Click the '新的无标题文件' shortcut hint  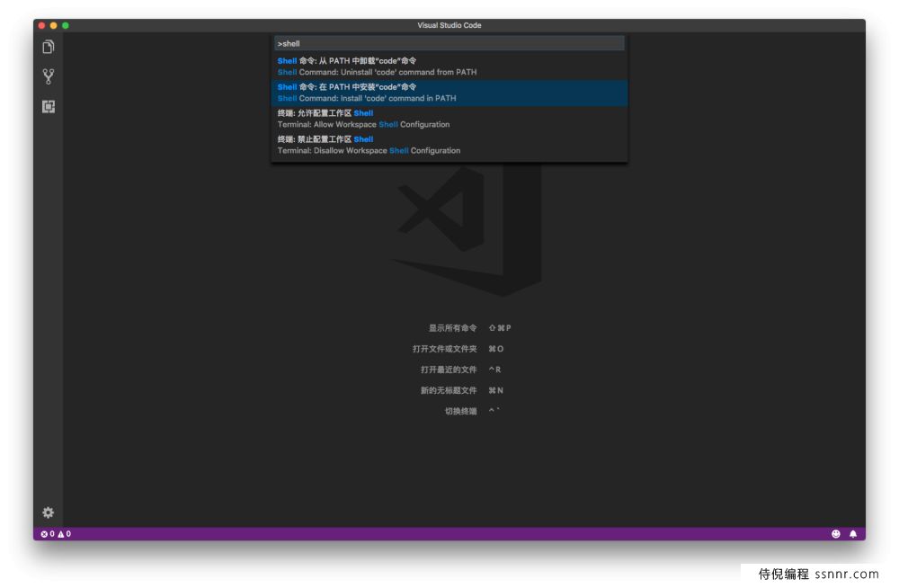coord(449,390)
